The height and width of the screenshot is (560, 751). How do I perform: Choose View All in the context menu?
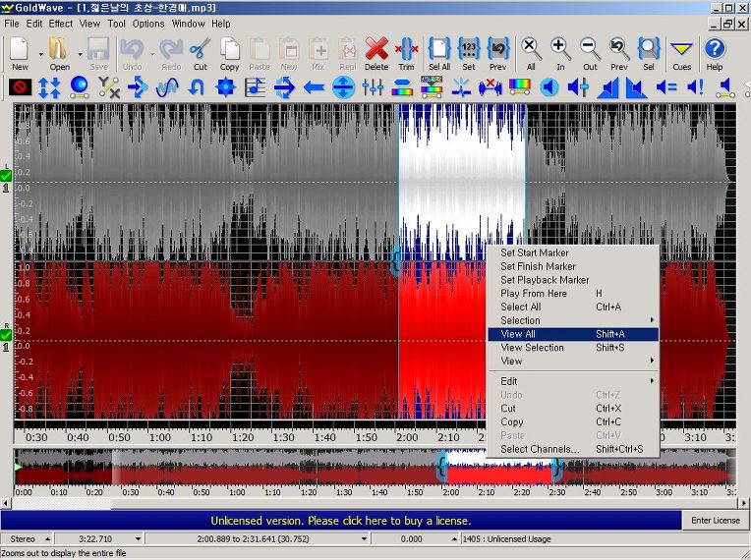[573, 334]
